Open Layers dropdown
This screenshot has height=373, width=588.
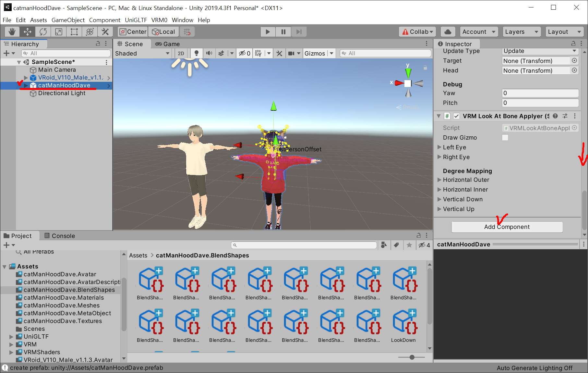[522, 32]
